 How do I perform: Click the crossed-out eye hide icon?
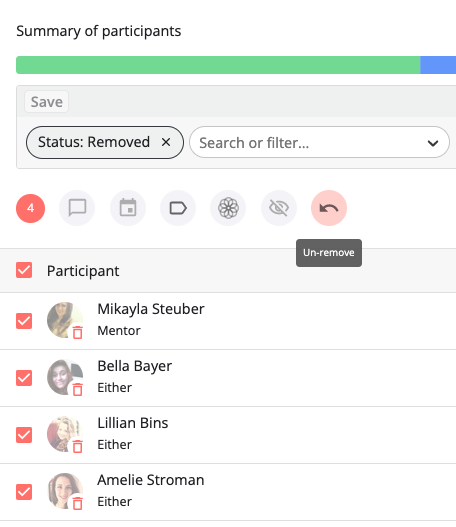tap(279, 208)
